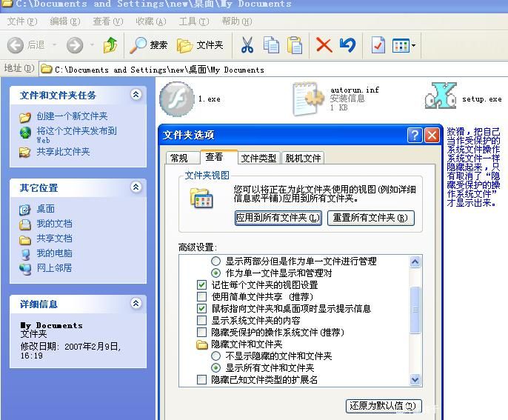Click the Properties checkmark icon

tap(378, 45)
